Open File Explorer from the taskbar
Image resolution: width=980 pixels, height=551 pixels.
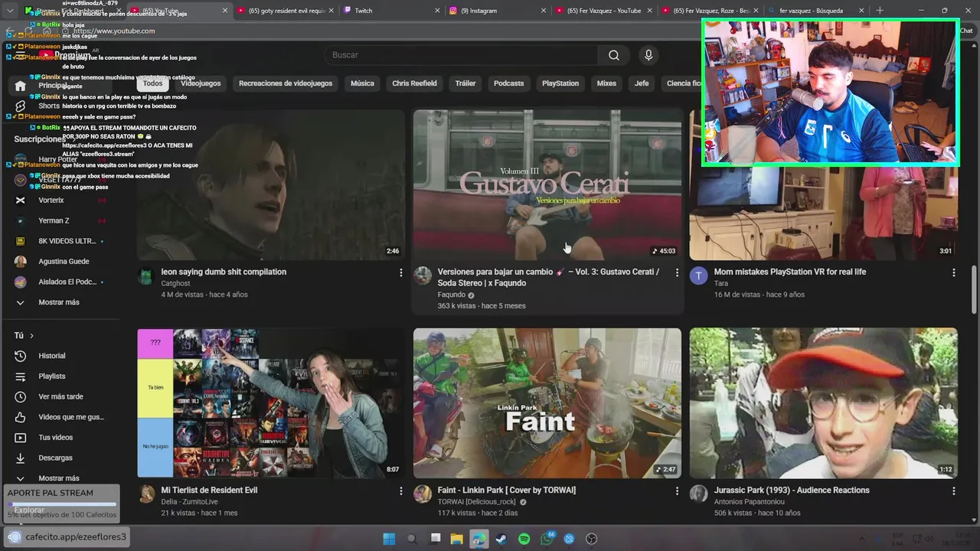tap(456, 539)
